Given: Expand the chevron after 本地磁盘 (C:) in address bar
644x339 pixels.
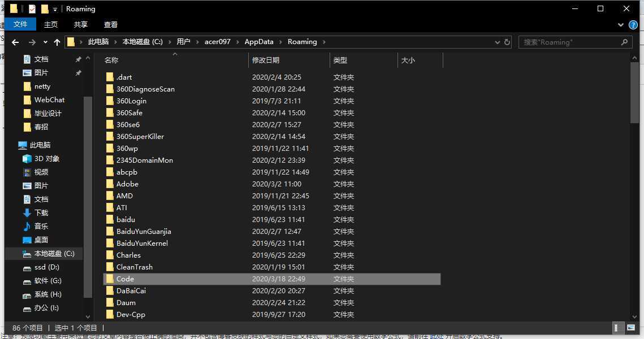Looking at the screenshot, I should [x=170, y=42].
